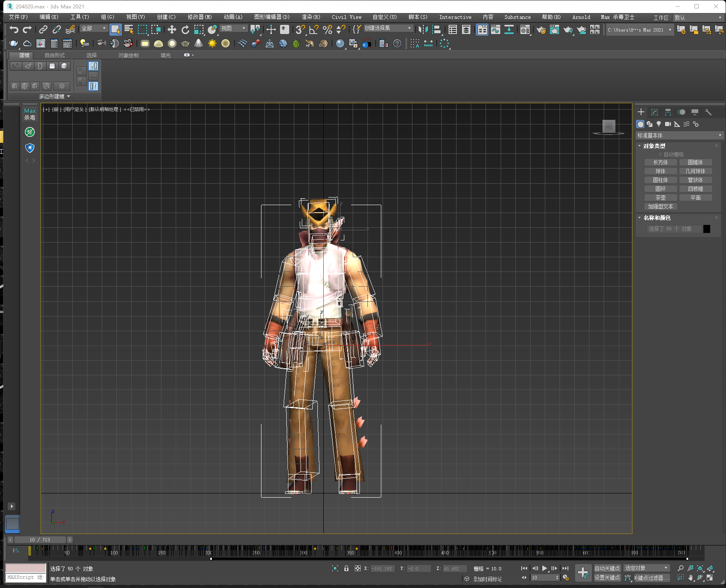Go to end of animation
Image resolution: width=726 pixels, height=588 pixels.
pos(565,568)
